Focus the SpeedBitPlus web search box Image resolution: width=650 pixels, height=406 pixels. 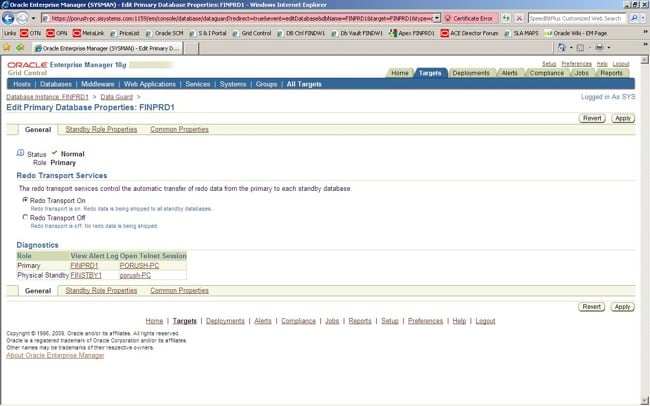pyautogui.click(x=576, y=18)
